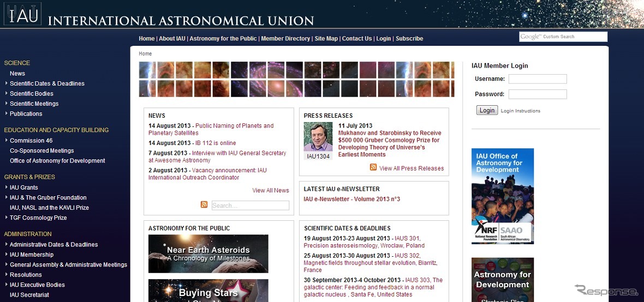Expand the IAU Grants sidebar arrow

[x=7, y=188]
